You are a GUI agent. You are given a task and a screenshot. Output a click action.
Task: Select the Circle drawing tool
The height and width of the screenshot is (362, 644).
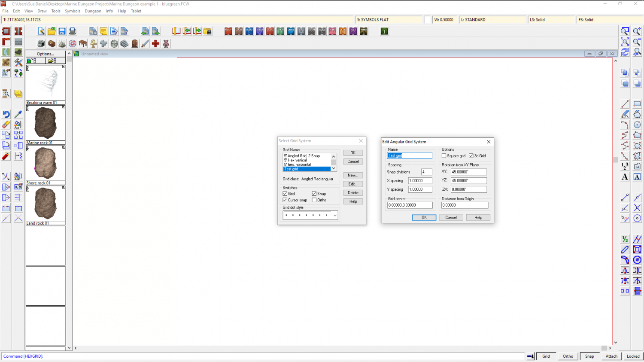[637, 125]
